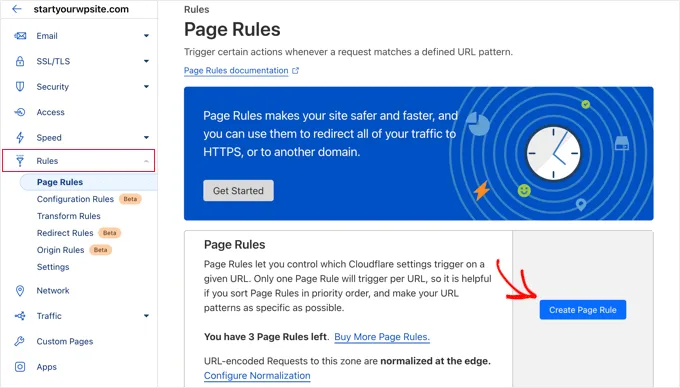The height and width of the screenshot is (388, 680).
Task: Collapse the Rules section chevron
Action: (147, 161)
